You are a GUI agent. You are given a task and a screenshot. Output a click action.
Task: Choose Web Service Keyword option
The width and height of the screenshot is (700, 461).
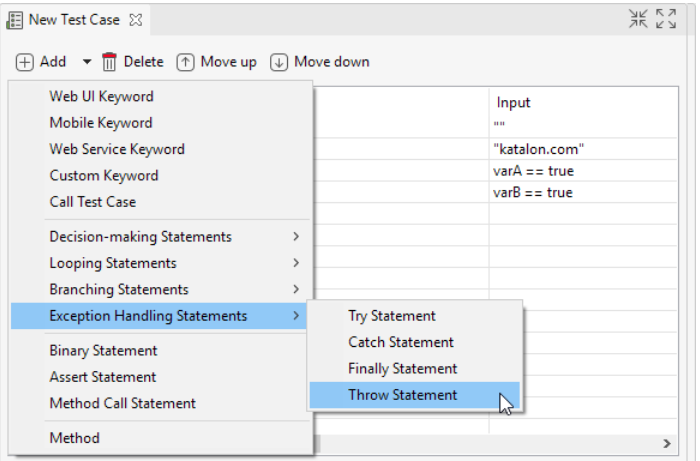(117, 149)
